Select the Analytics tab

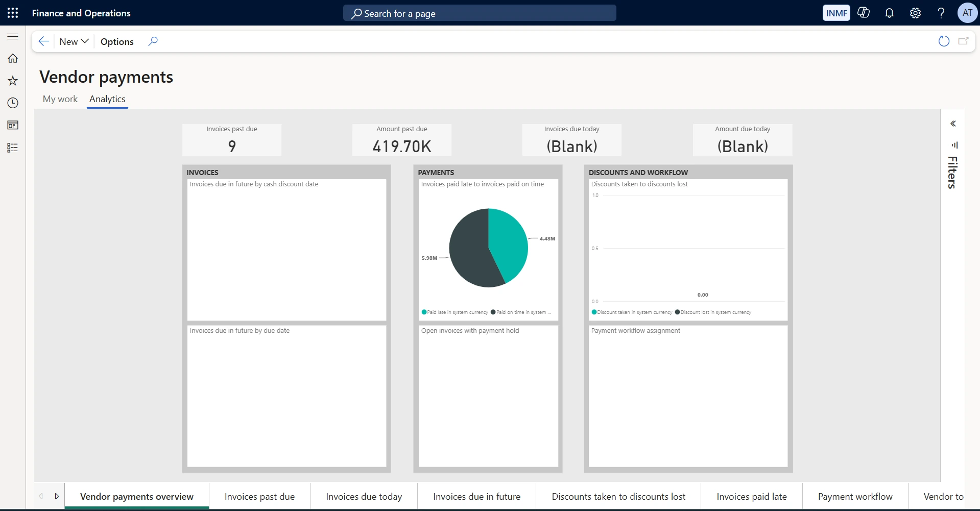107,99
